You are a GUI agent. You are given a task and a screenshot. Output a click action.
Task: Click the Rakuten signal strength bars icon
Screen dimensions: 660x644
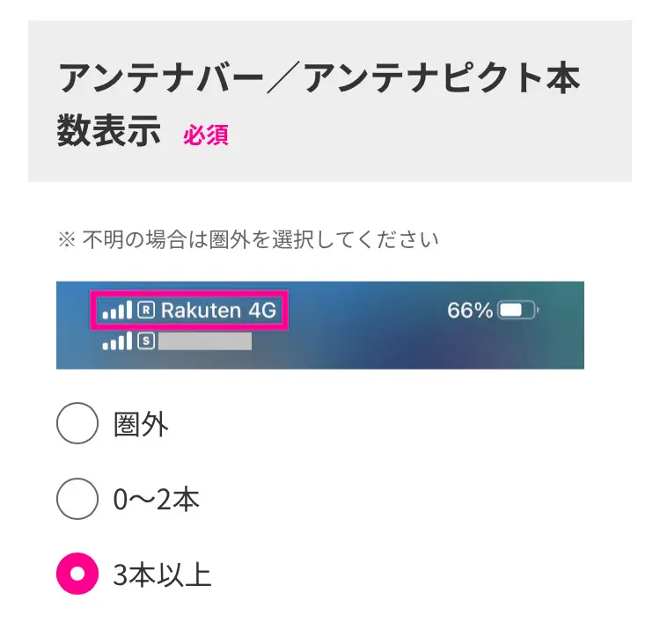117,310
